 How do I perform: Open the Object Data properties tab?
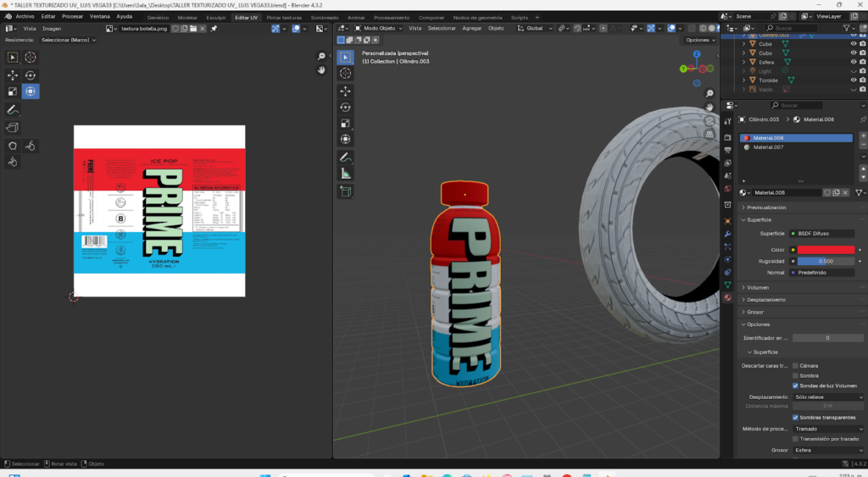pos(727,285)
